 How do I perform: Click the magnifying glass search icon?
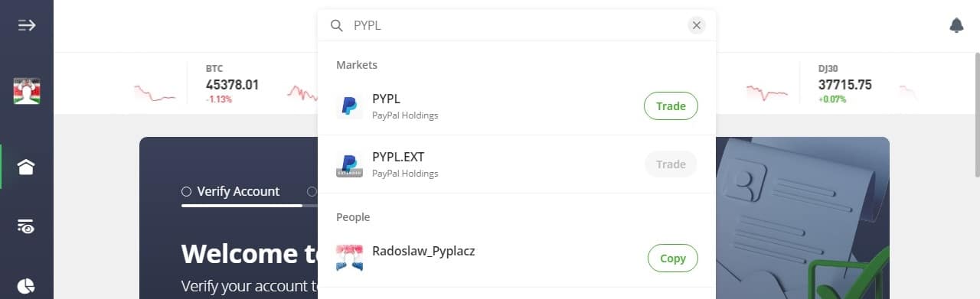337,25
